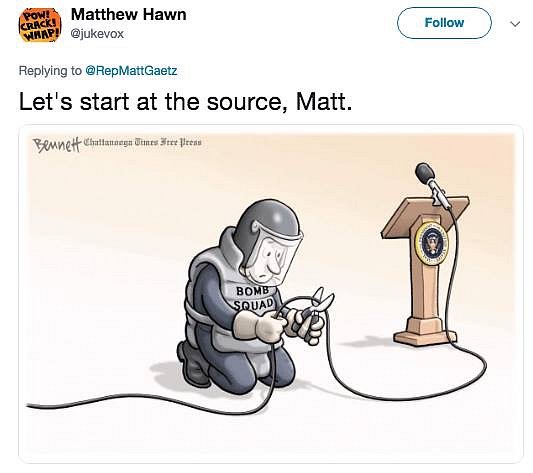The height and width of the screenshot is (473, 533).
Task: Click the Chattanooga Times Free Press credit
Action: click(142, 142)
